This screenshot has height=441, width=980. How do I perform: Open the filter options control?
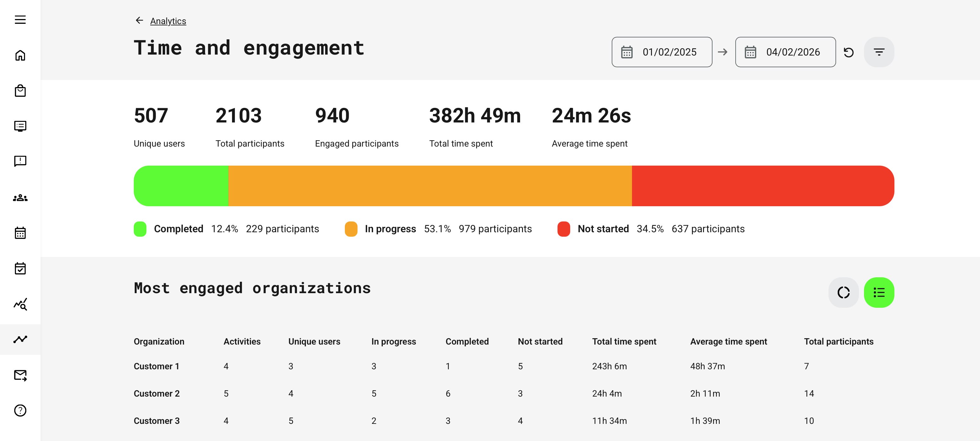click(879, 52)
